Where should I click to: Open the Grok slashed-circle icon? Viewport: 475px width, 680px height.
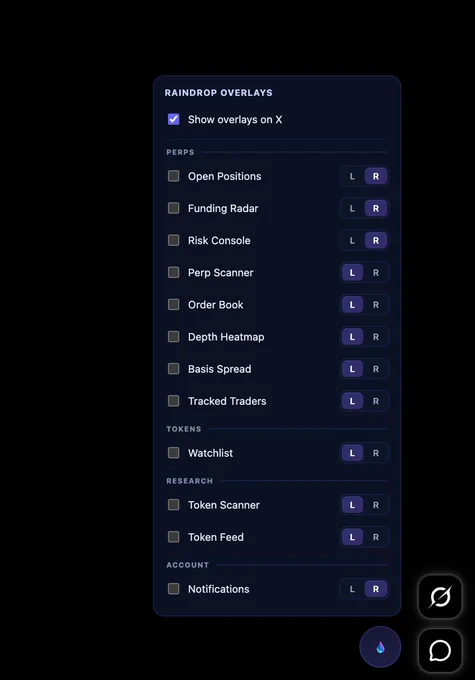pyautogui.click(x=440, y=597)
